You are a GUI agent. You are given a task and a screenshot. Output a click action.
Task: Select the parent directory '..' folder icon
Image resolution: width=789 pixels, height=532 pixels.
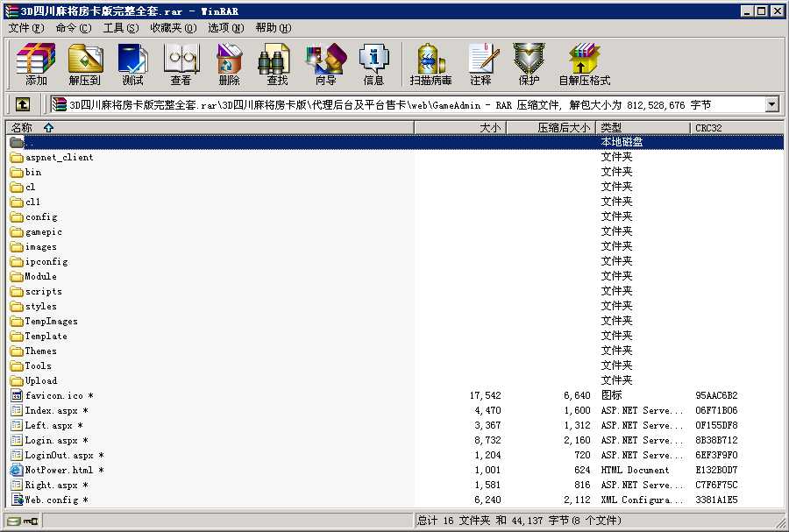click(x=17, y=142)
